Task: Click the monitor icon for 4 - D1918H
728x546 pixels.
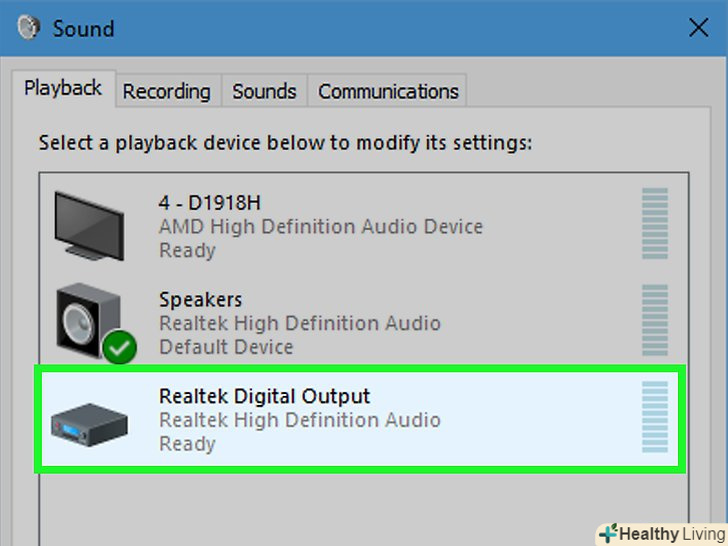Action: (x=89, y=224)
